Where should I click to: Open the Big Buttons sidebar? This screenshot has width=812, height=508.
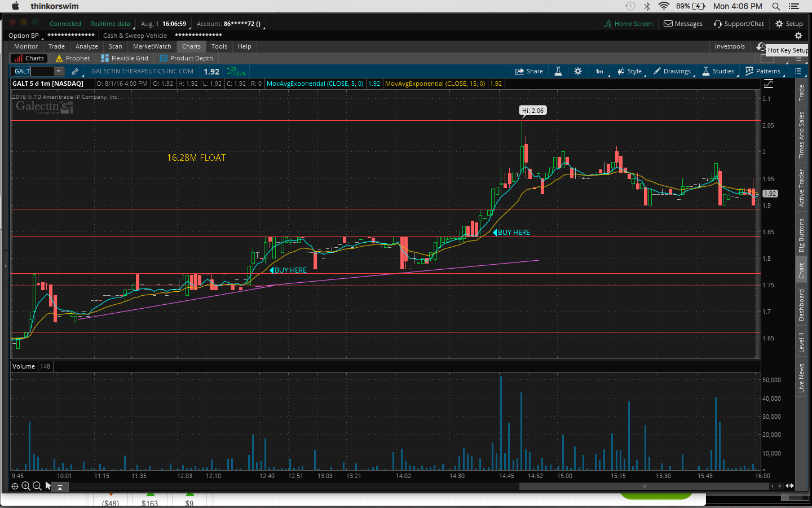point(801,235)
